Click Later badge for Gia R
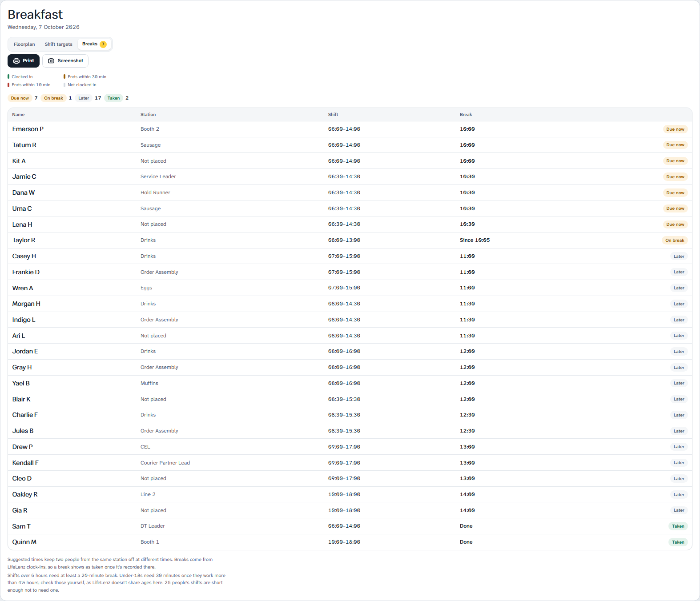The width and height of the screenshot is (700, 601). [x=679, y=510]
